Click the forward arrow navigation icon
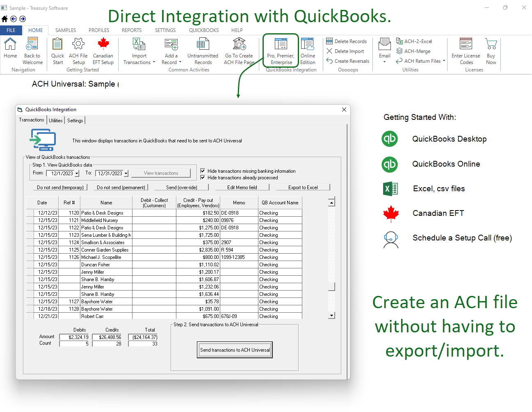The image size is (532, 412). [23, 18]
